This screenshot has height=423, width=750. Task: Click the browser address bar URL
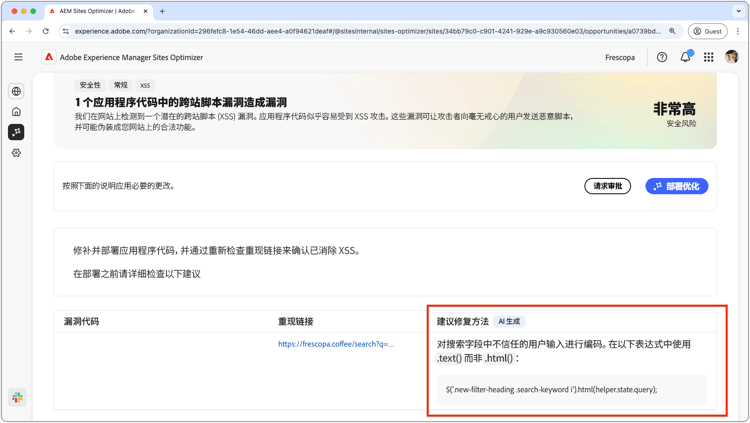pyautogui.click(x=367, y=31)
